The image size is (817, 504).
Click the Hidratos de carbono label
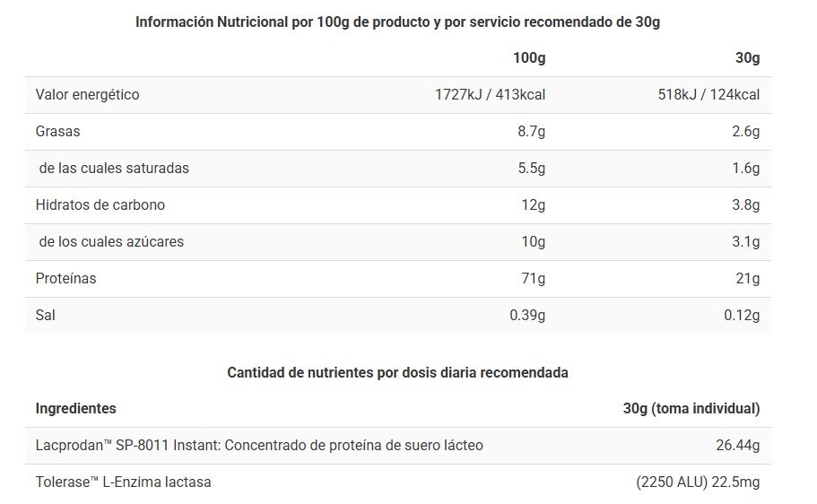tap(100, 205)
